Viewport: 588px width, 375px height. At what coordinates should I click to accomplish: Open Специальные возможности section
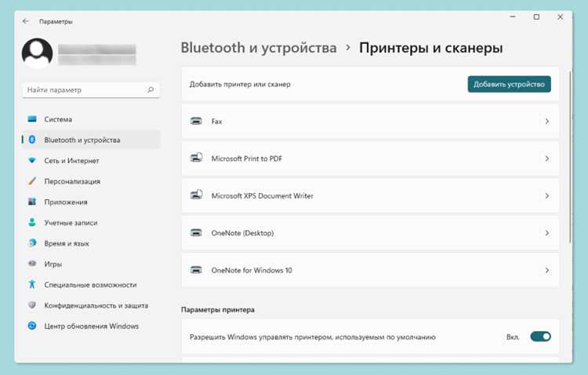coord(91,285)
